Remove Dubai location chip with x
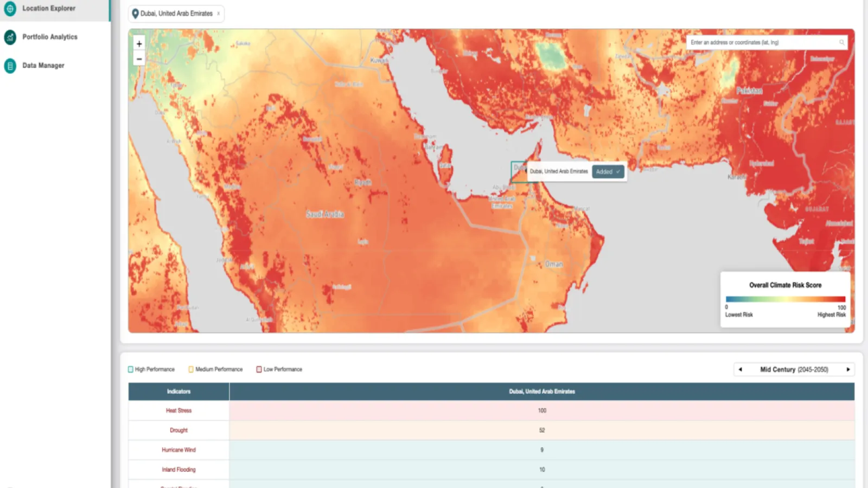This screenshot has width=868, height=488. (x=219, y=14)
